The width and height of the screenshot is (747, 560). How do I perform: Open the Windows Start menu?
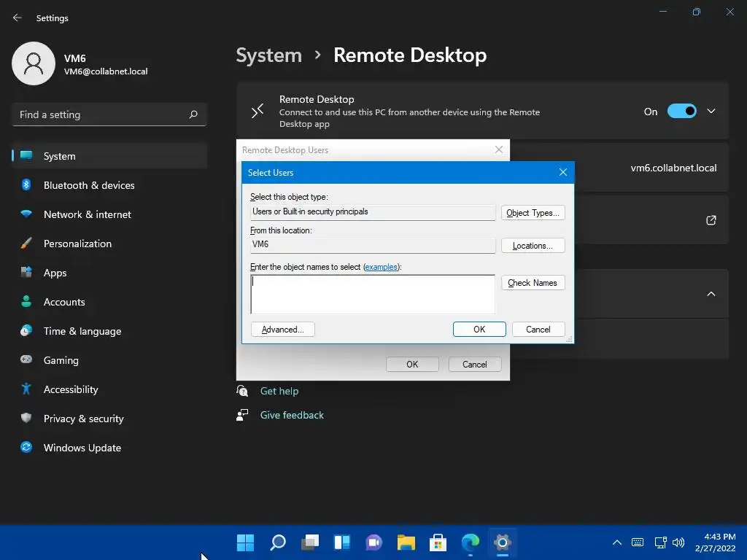[x=245, y=542]
